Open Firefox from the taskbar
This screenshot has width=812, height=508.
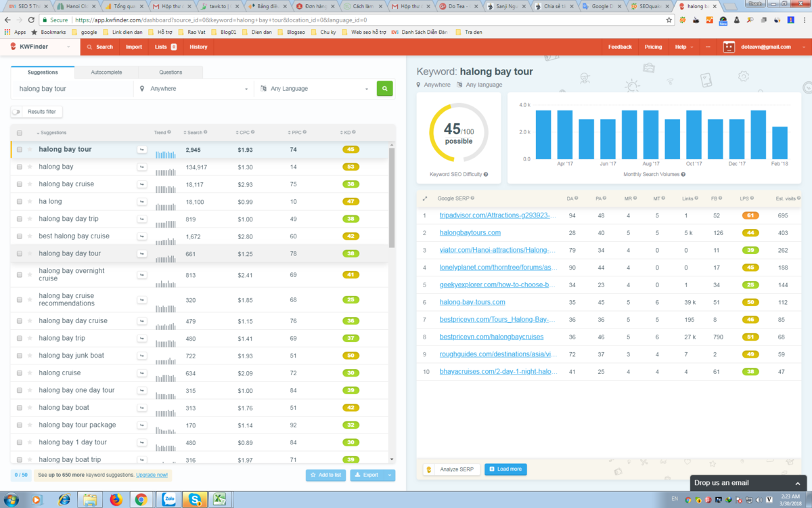pos(116,500)
